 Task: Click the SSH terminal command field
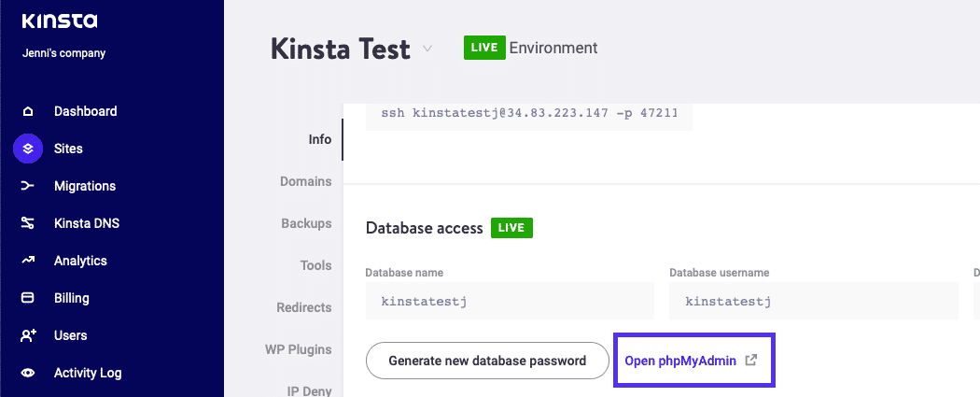(x=529, y=115)
